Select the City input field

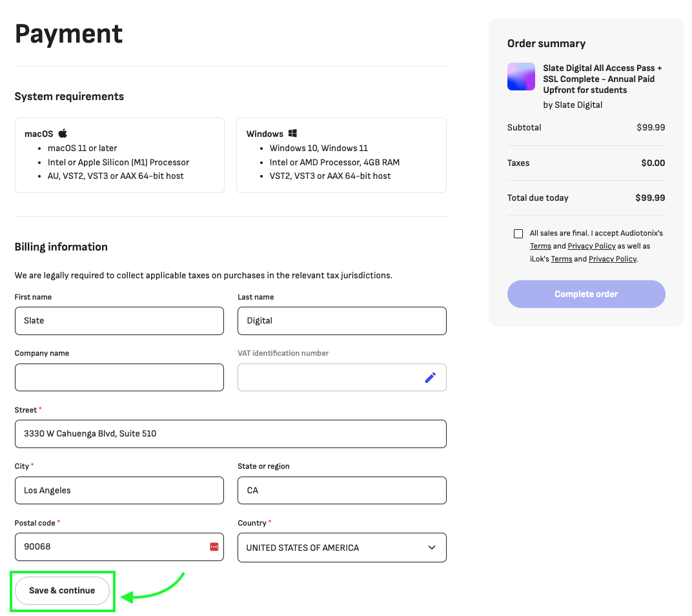119,491
